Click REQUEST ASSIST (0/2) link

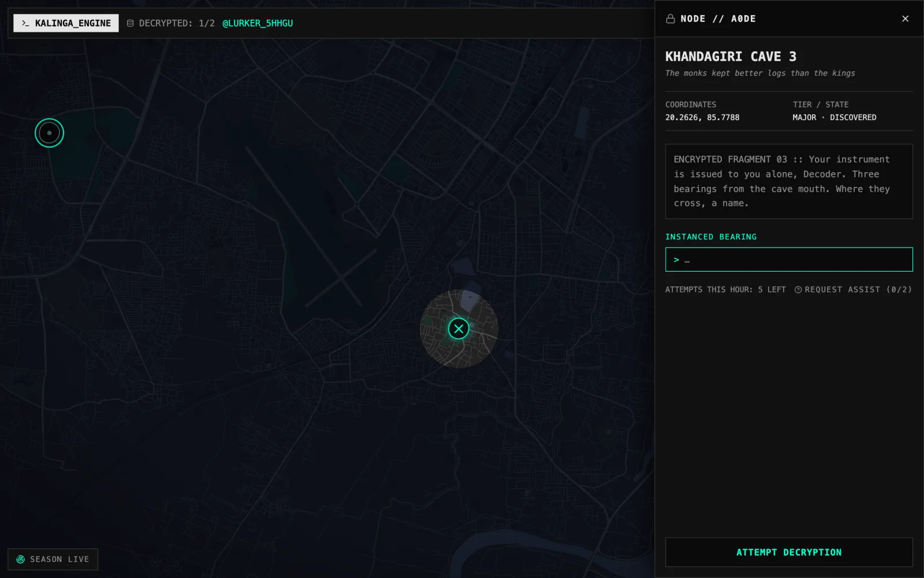853,290
